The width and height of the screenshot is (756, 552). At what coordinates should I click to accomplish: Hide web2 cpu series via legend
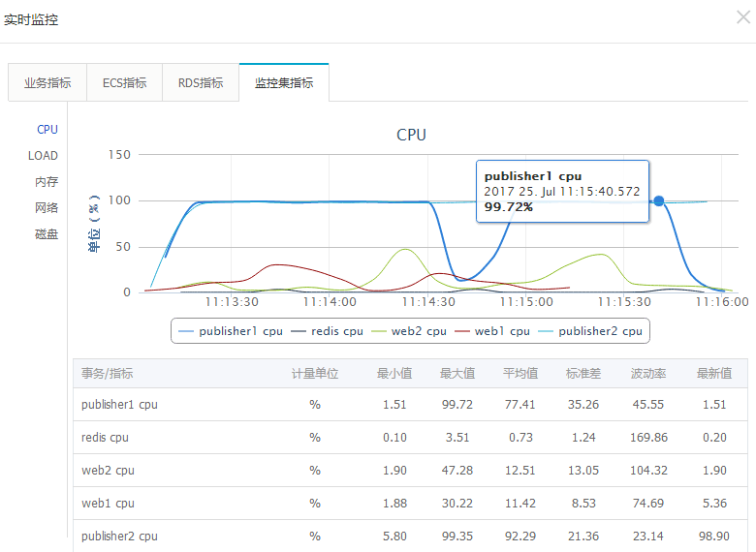[409, 331]
